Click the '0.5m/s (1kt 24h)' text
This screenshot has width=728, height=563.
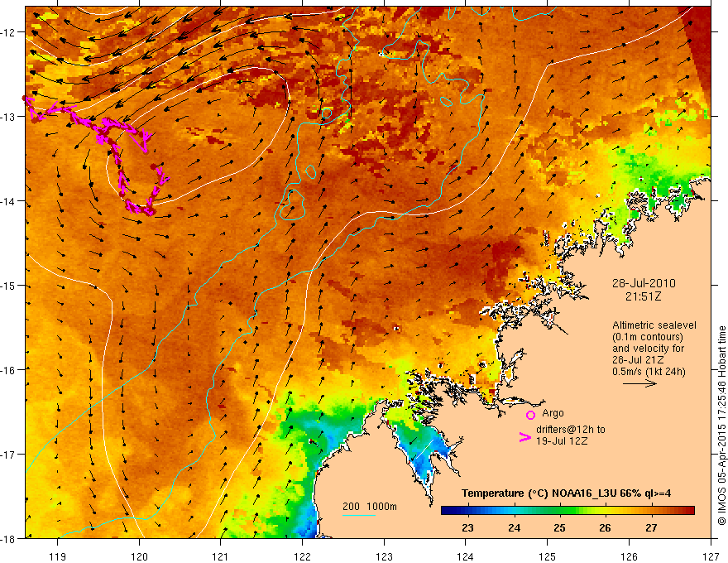(x=649, y=372)
